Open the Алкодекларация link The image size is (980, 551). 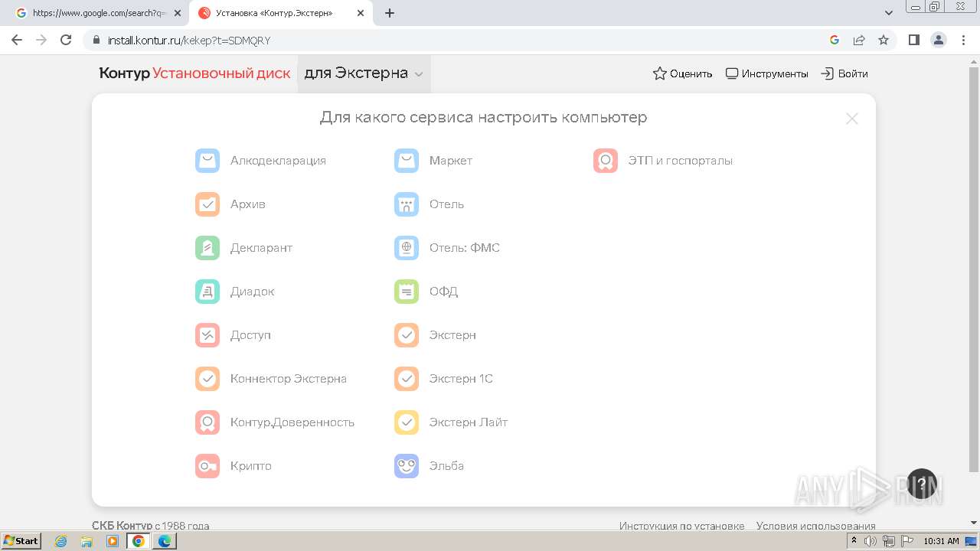278,161
